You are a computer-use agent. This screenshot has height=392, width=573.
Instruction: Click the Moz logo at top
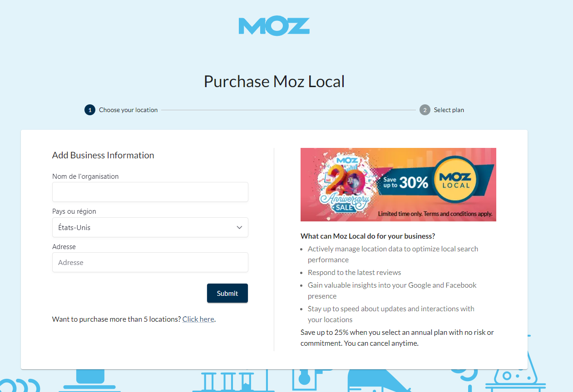[274, 26]
